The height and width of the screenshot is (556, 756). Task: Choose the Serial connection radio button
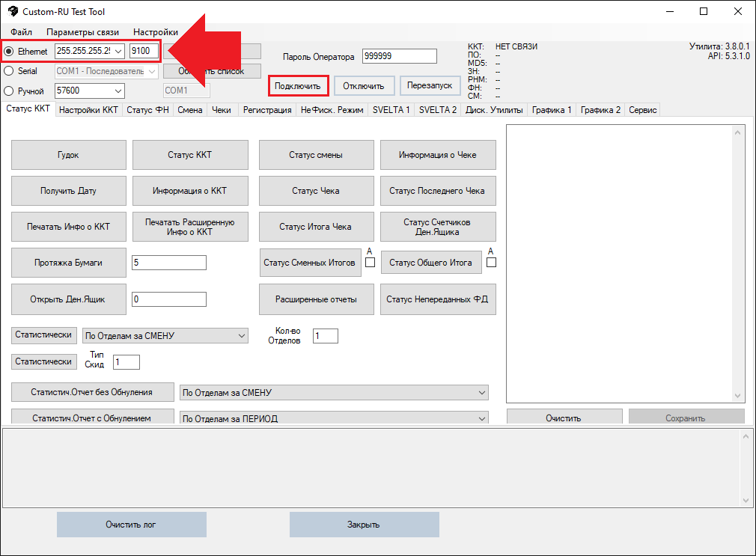coord(9,71)
